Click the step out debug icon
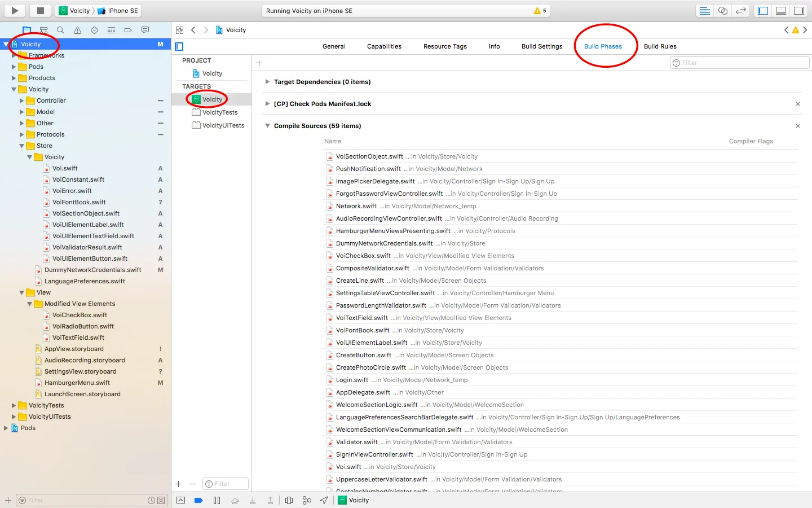 point(271,500)
